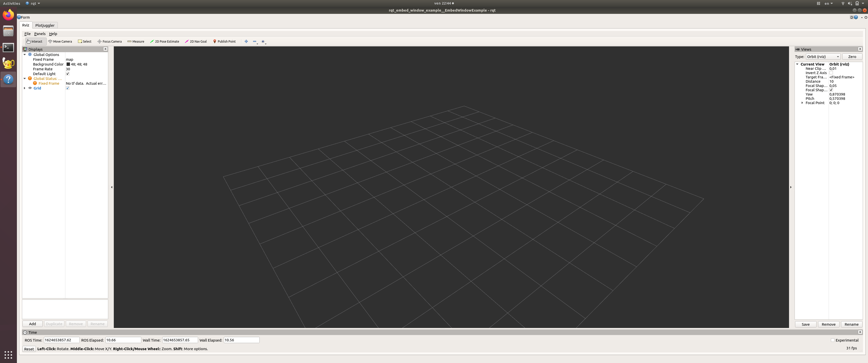Screen dimensions: 868x363
Task: Select the Move Camera tool
Action: [x=60, y=41]
